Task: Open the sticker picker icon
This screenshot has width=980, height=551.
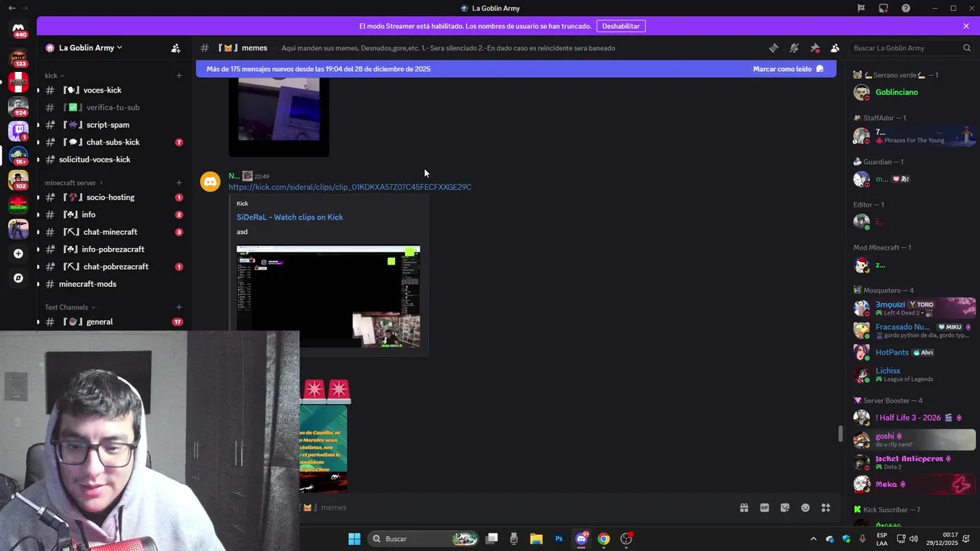Action: [785, 507]
